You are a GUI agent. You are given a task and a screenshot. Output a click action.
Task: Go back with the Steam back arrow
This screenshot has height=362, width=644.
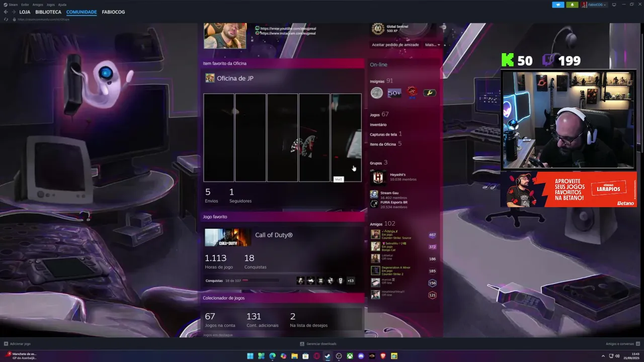[6, 12]
